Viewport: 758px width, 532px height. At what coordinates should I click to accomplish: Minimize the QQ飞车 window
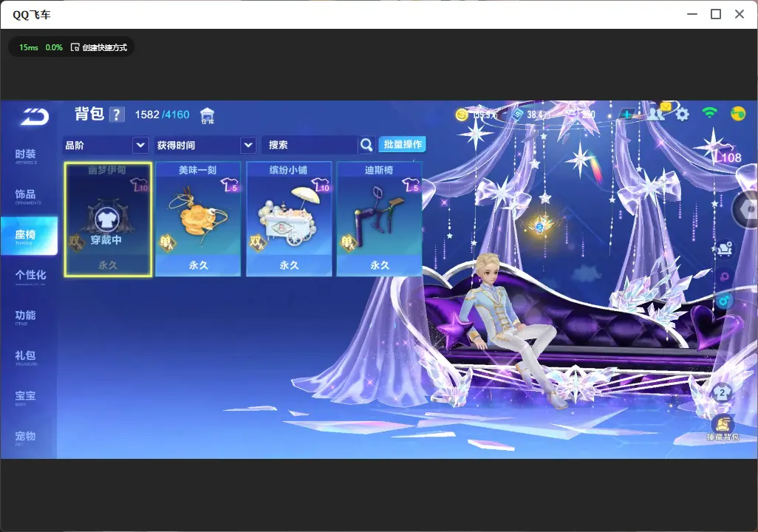click(692, 15)
